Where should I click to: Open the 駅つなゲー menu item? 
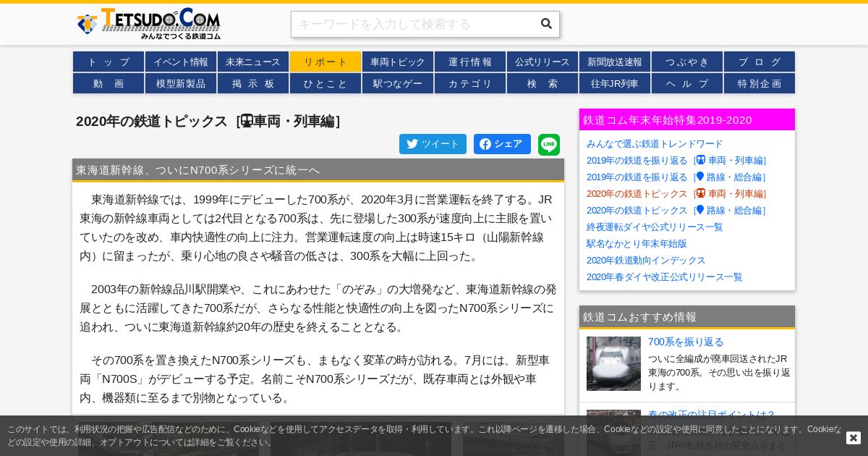(398, 83)
